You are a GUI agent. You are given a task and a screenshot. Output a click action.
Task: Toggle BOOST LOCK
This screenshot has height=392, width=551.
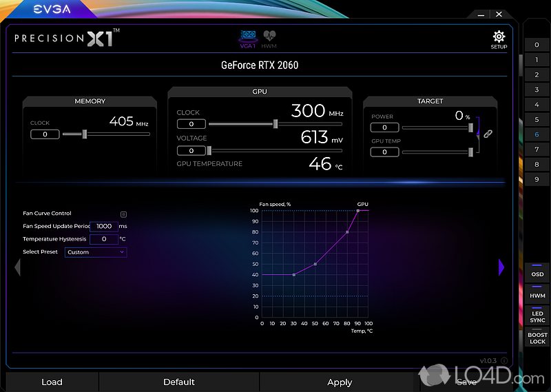point(537,337)
